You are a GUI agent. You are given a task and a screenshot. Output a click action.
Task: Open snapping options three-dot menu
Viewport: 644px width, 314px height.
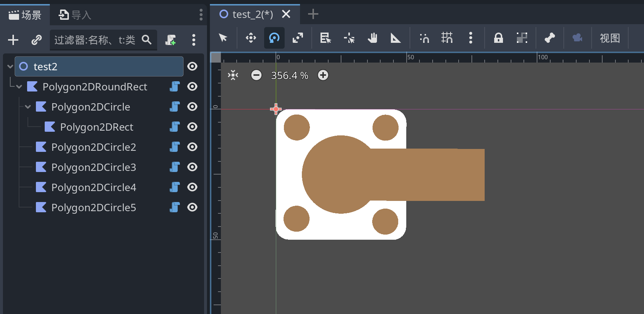click(x=471, y=38)
